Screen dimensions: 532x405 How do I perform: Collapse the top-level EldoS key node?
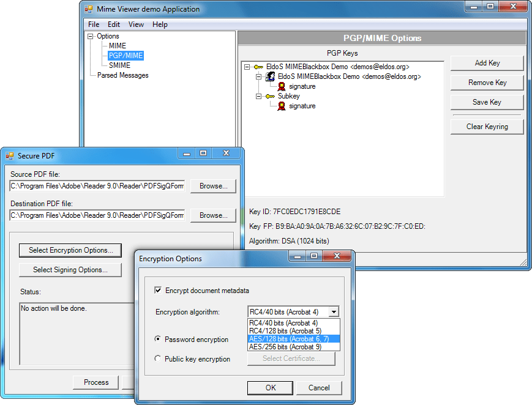click(x=247, y=67)
